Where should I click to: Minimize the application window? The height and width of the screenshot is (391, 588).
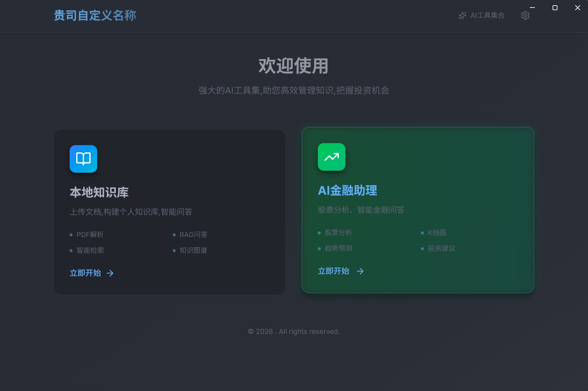coord(532,8)
